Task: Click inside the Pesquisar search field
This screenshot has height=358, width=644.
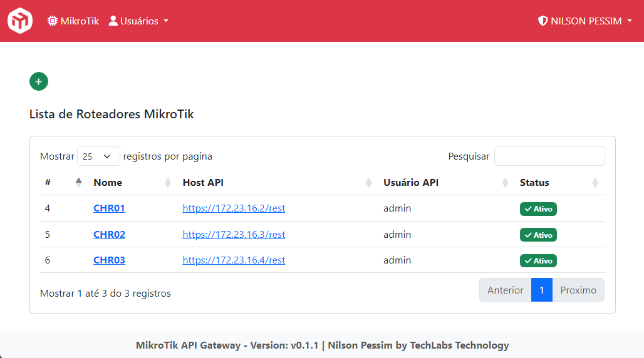Action: (x=549, y=156)
